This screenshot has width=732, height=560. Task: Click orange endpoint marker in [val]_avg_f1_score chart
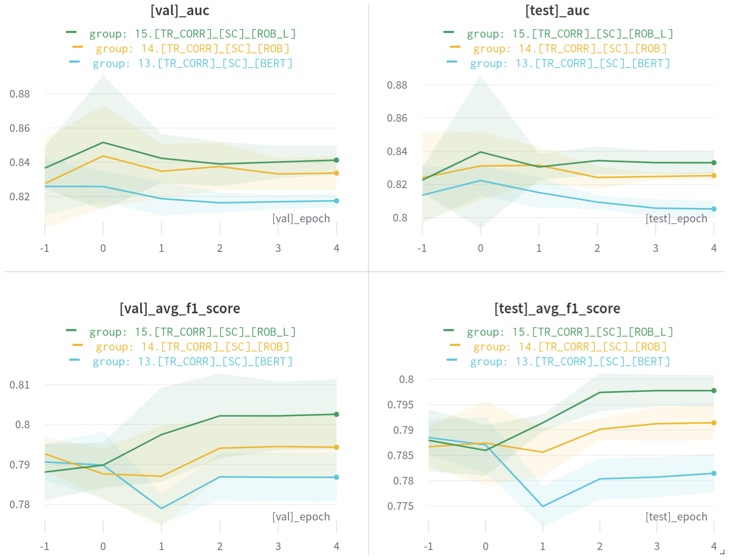coord(336,447)
